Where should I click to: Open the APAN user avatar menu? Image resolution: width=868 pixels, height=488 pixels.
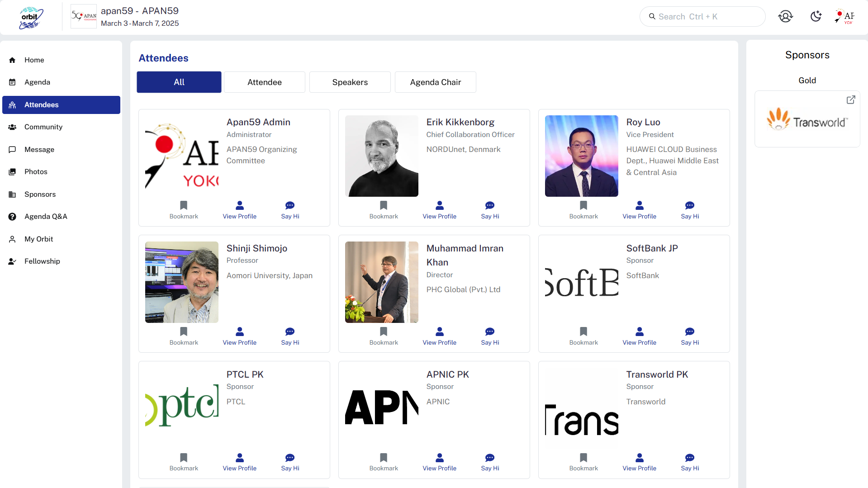coord(844,17)
